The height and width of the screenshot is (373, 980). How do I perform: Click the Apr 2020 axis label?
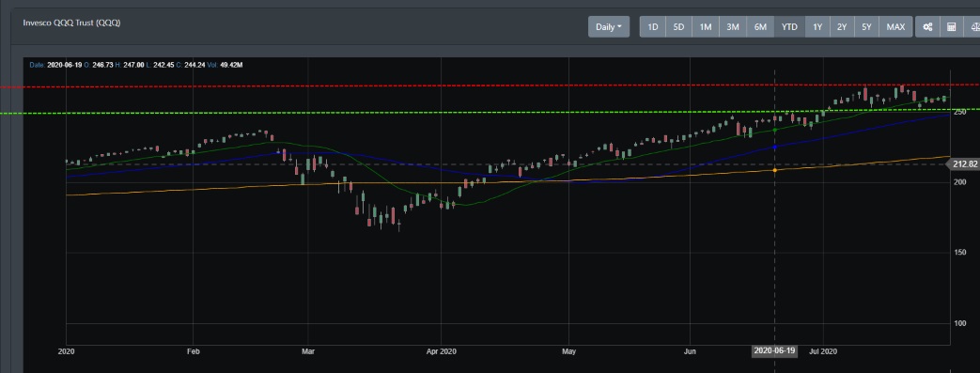(x=442, y=351)
